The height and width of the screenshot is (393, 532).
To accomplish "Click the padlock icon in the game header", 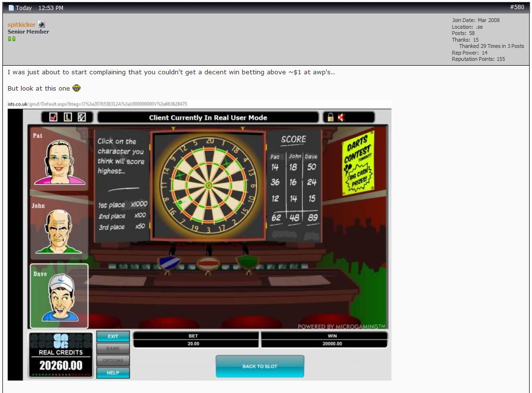I will [x=331, y=117].
